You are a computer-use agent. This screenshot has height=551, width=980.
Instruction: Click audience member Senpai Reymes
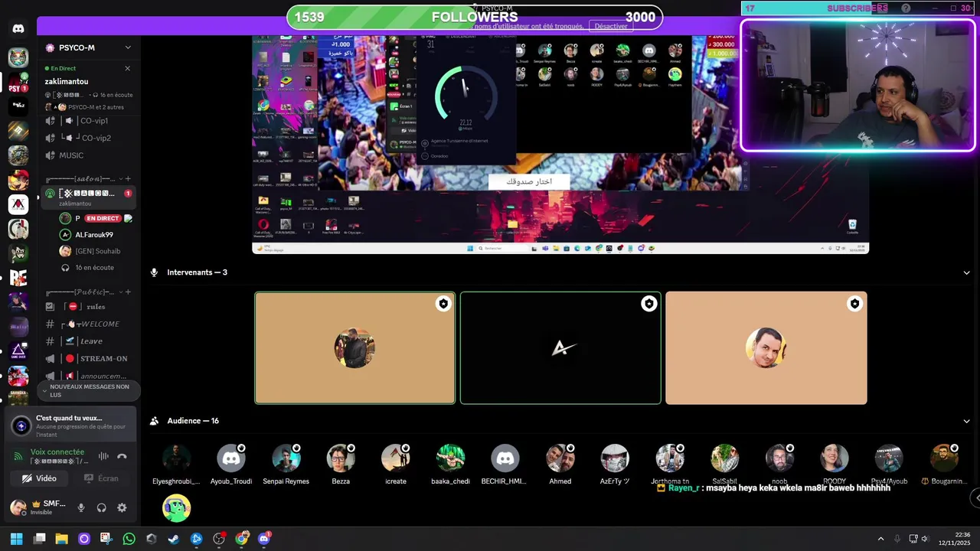tap(286, 465)
